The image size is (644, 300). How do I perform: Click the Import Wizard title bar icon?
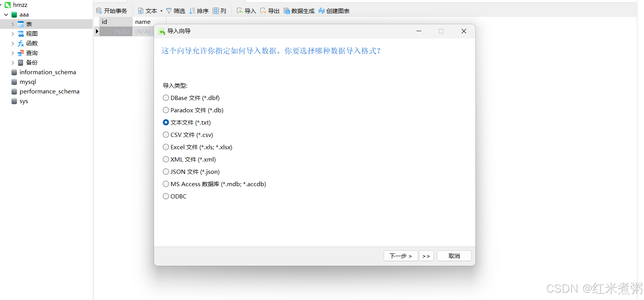tap(162, 31)
